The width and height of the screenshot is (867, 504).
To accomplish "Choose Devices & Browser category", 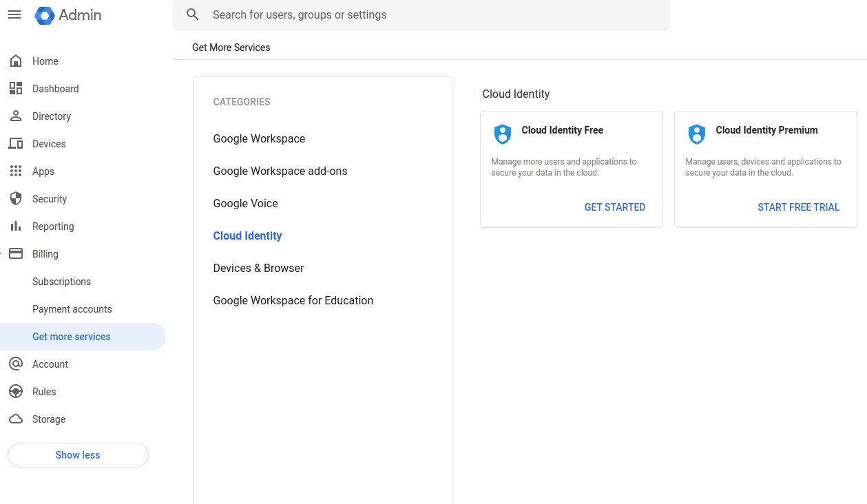I will [x=258, y=268].
